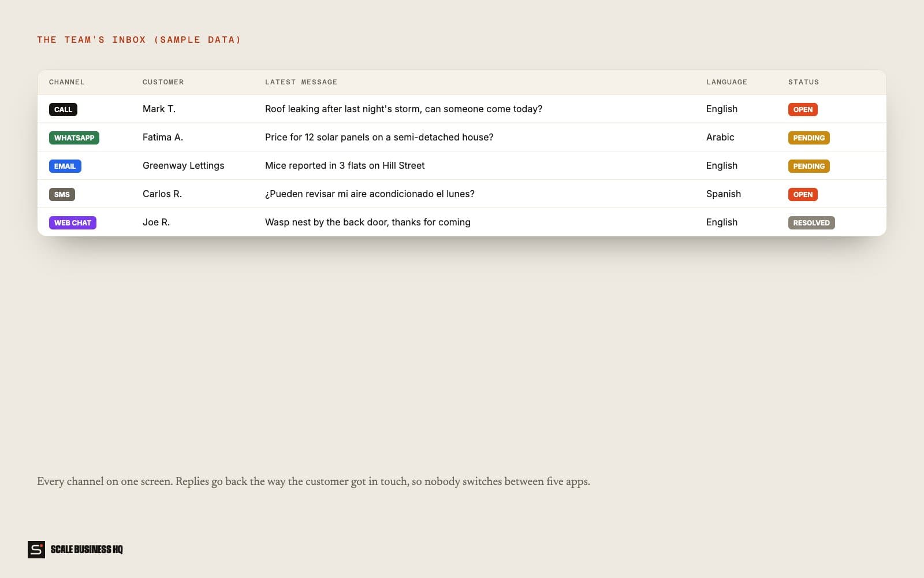Viewport: 924px width, 578px height.
Task: Click the CHANNEL column header
Action: click(x=67, y=82)
